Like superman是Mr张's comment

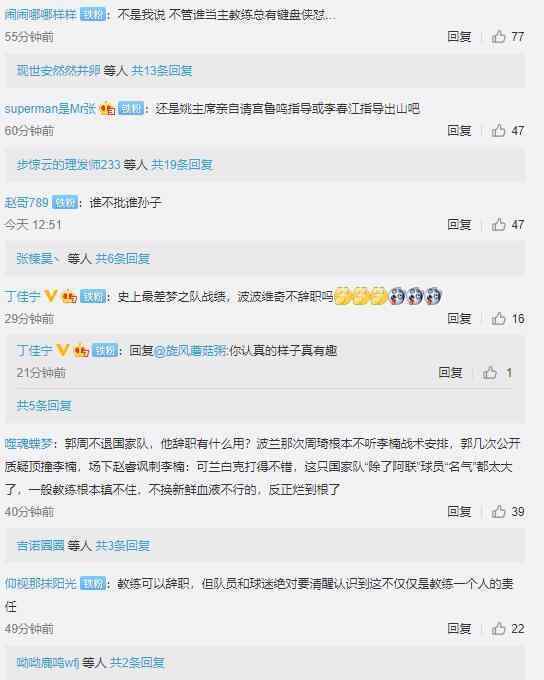498,130
